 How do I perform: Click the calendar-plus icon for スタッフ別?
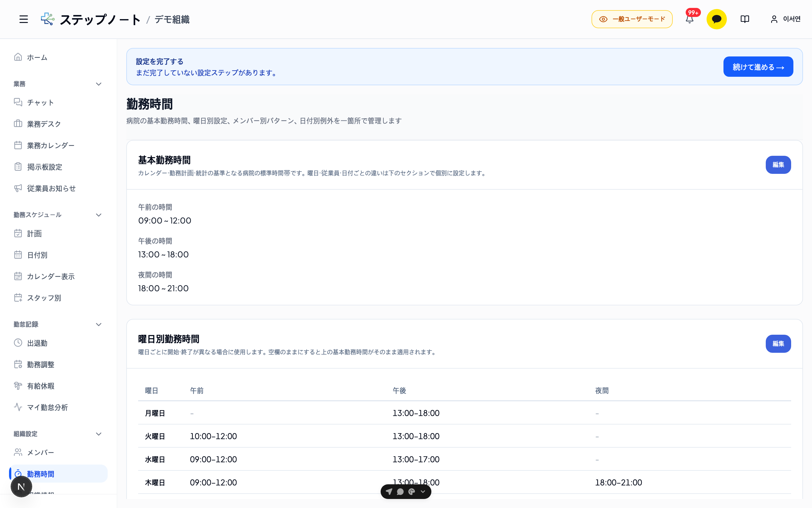click(18, 298)
